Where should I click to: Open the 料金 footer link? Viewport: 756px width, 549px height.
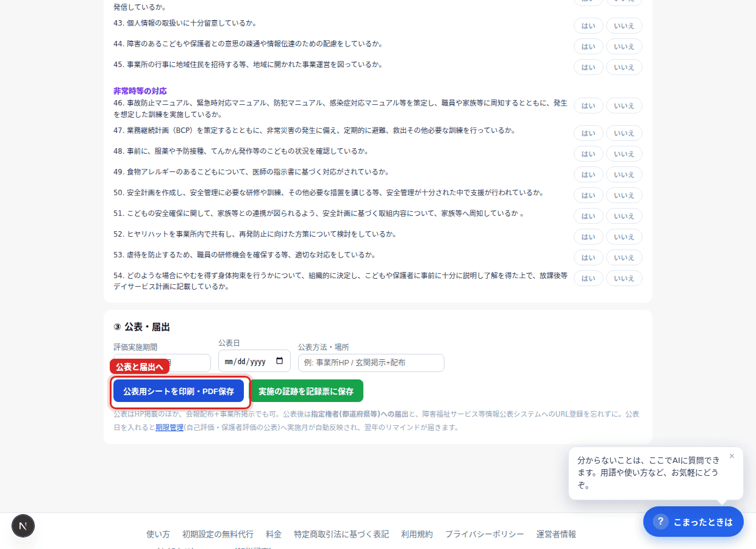click(274, 534)
